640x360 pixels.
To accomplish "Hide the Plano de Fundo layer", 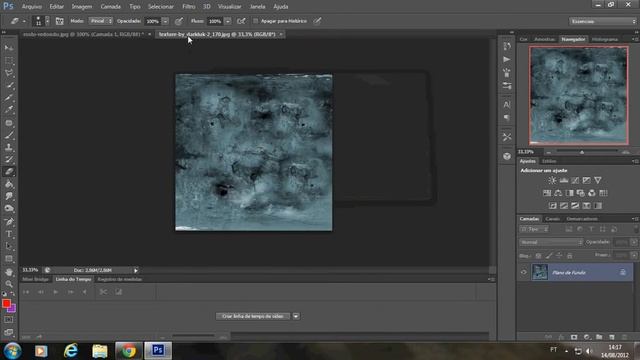I will (524, 272).
